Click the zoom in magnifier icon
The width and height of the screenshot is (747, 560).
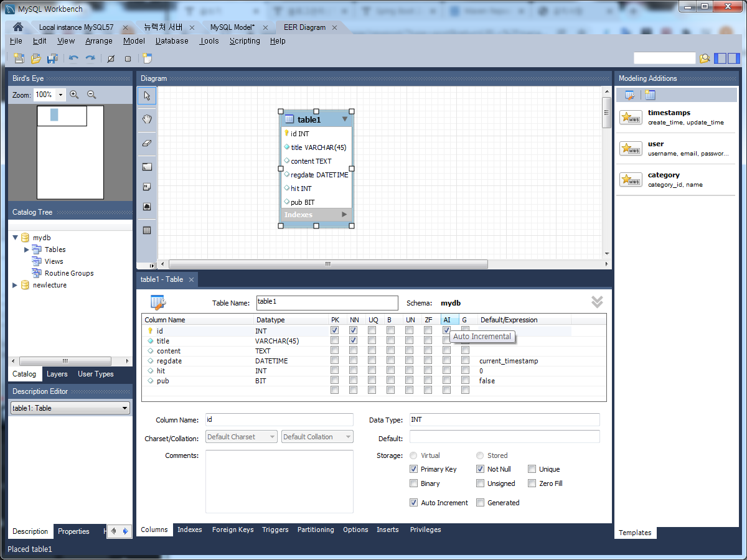(74, 95)
